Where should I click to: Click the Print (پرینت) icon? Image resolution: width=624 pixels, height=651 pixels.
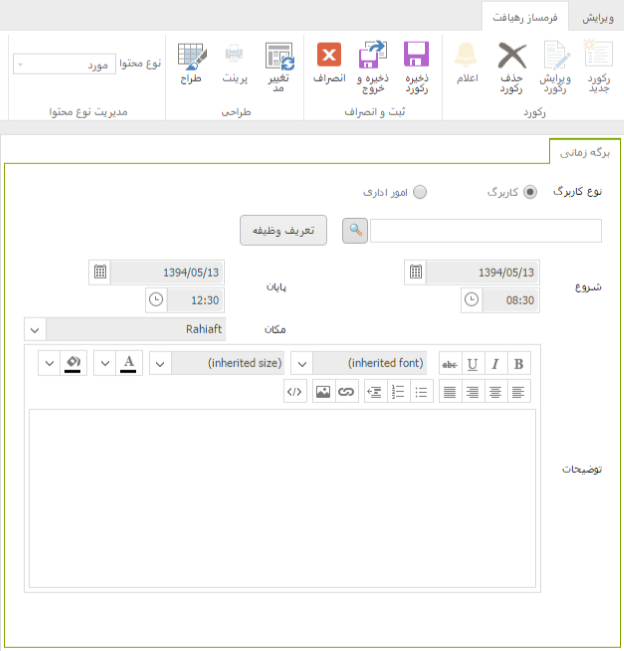(x=234, y=54)
